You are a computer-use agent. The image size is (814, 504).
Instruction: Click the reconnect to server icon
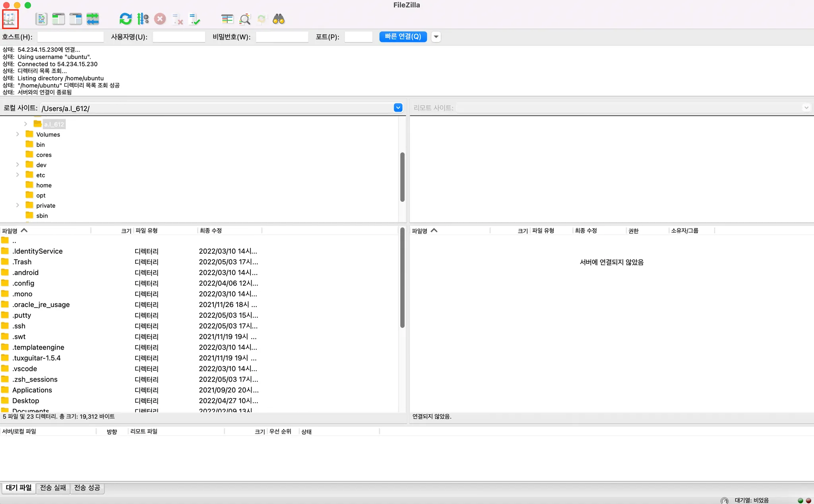(x=194, y=19)
